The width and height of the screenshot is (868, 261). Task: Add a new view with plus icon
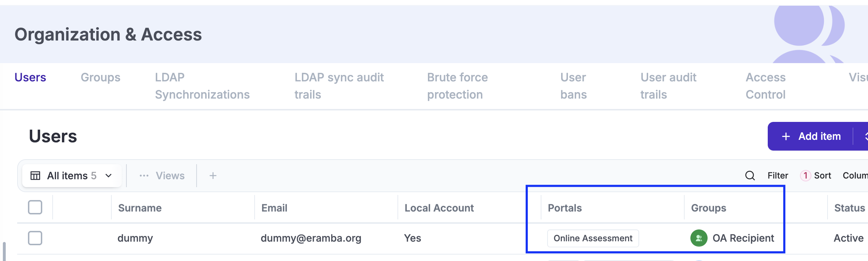pyautogui.click(x=213, y=176)
